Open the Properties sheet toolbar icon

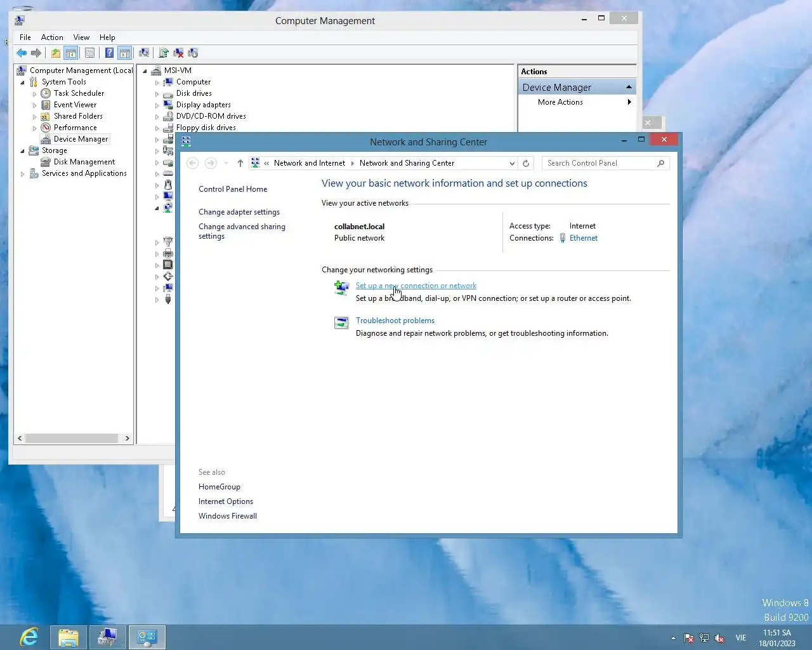(89, 53)
